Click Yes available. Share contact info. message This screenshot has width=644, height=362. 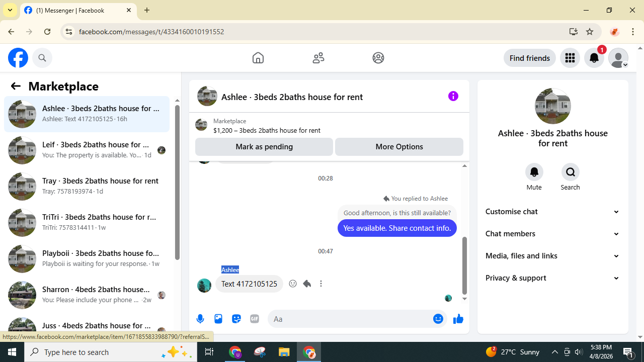[397, 228]
